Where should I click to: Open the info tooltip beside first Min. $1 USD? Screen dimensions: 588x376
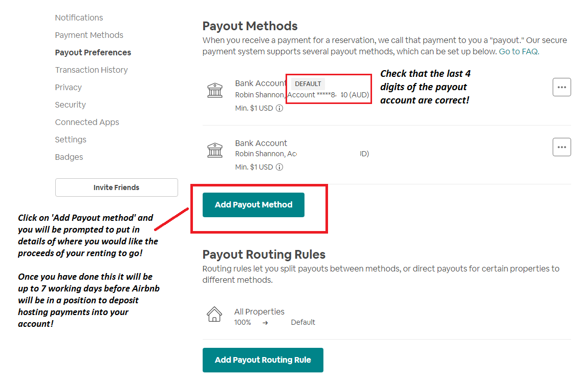[x=279, y=108]
